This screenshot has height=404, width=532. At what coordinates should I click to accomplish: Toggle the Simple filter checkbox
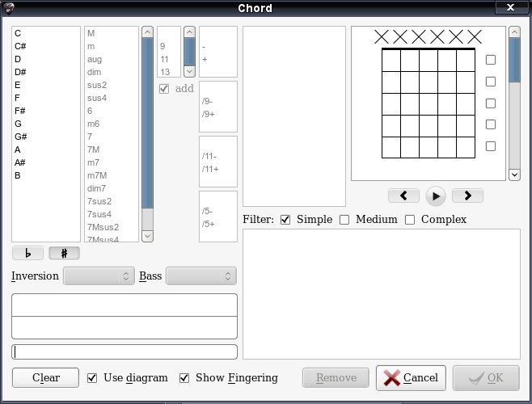coord(285,220)
